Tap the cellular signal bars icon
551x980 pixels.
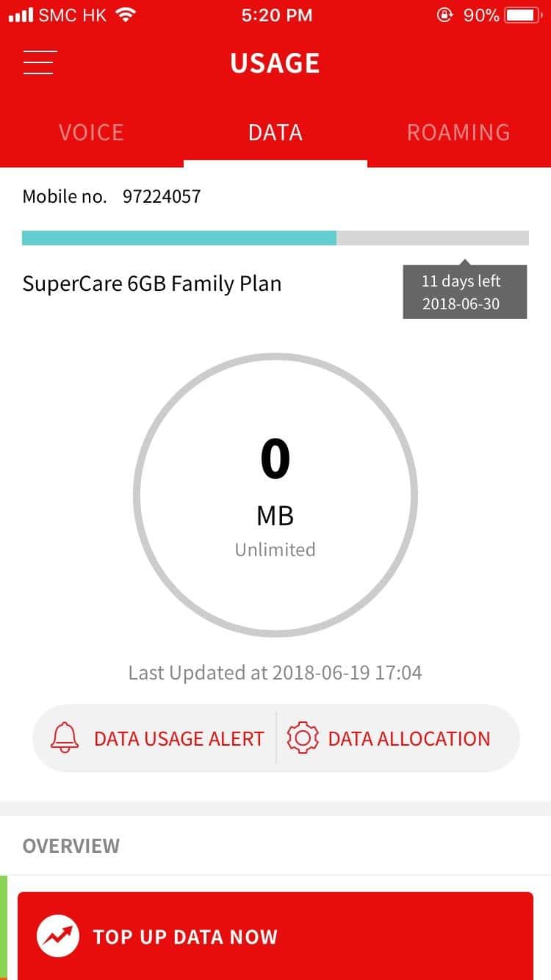(x=21, y=15)
